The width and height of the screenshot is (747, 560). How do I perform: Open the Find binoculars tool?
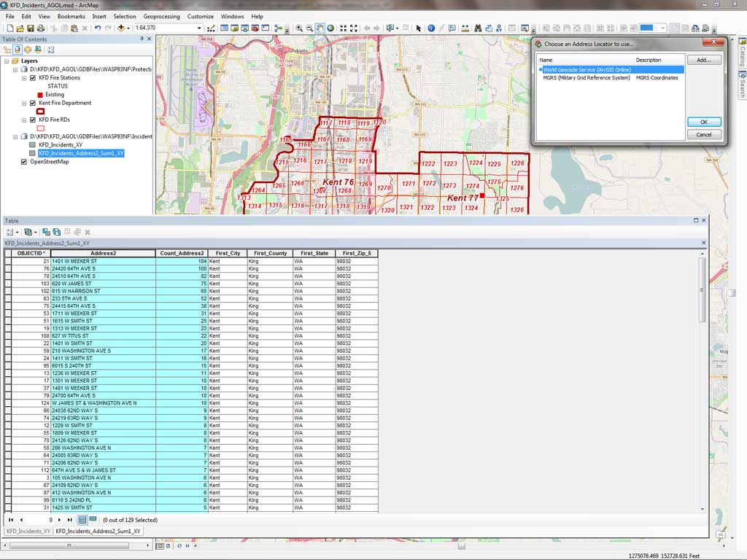pos(478,28)
